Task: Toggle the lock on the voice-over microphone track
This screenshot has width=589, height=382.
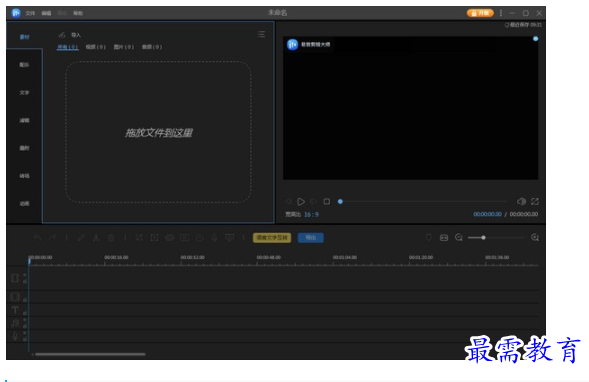Action: tap(25, 339)
